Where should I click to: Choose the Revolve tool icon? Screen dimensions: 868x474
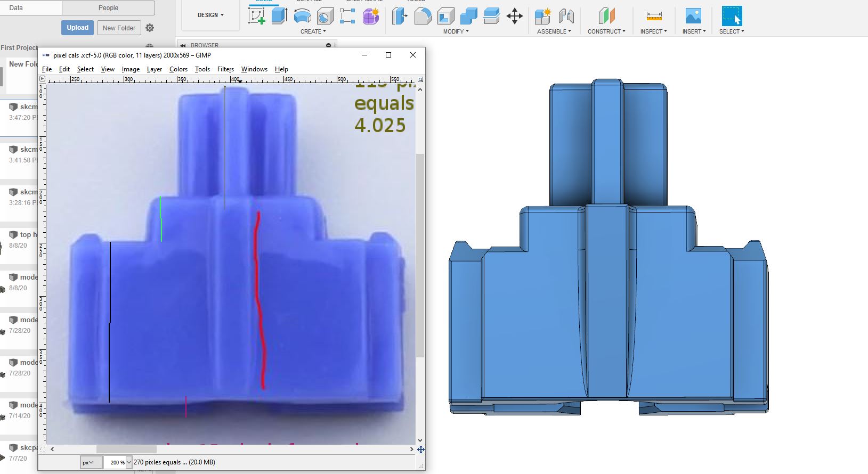[302, 16]
